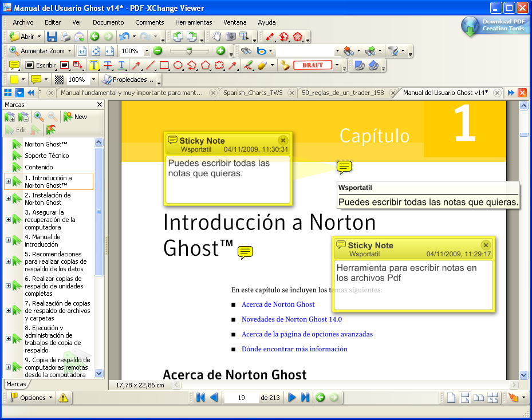Click the yellow fill color swatch
This screenshot has height=420, width=532.
coord(14,80)
